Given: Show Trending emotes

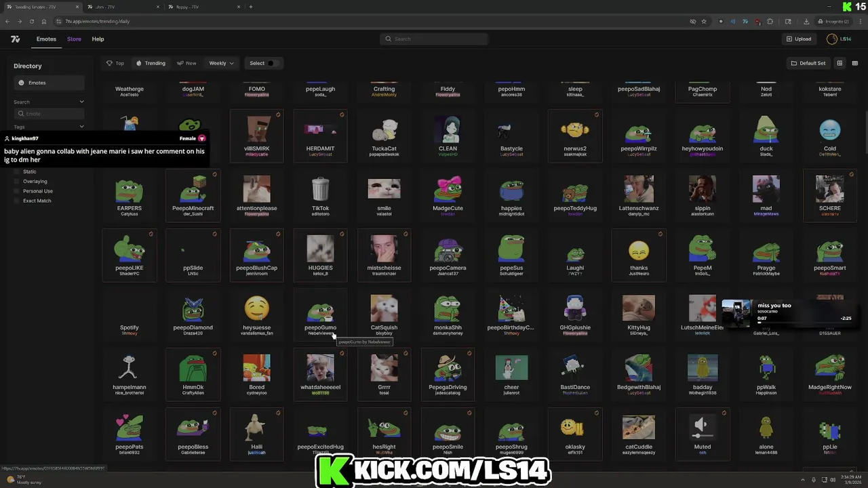Looking at the screenshot, I should pyautogui.click(x=151, y=63).
